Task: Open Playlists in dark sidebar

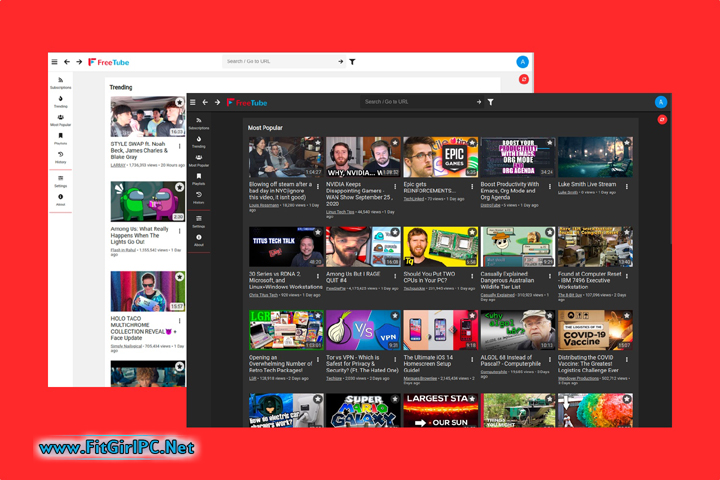Action: (x=199, y=179)
